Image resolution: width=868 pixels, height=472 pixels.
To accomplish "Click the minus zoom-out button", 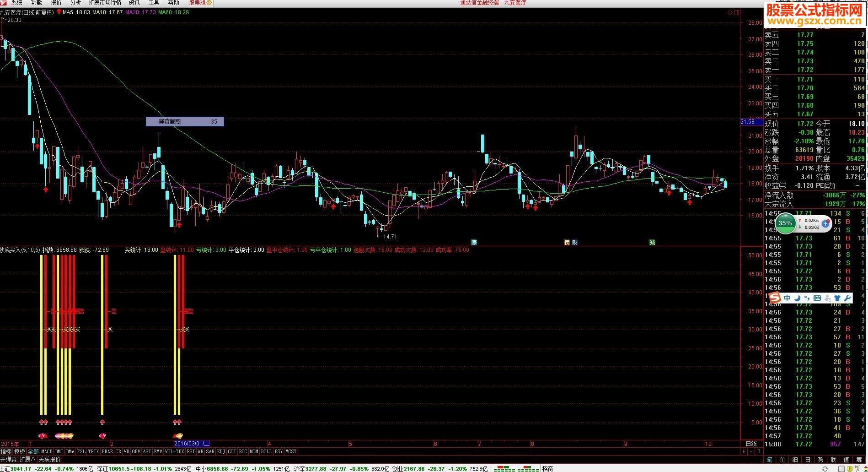I will (751, 451).
